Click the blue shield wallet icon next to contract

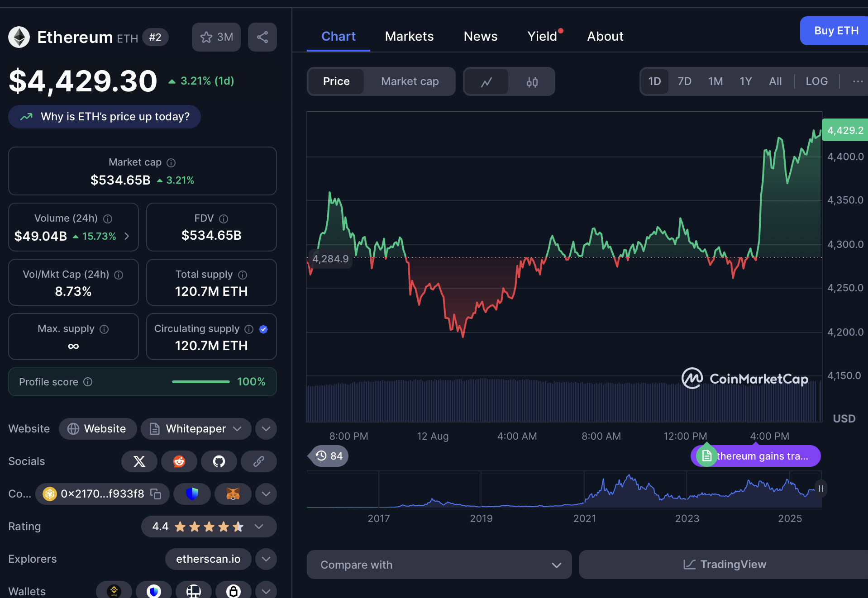[x=192, y=494]
